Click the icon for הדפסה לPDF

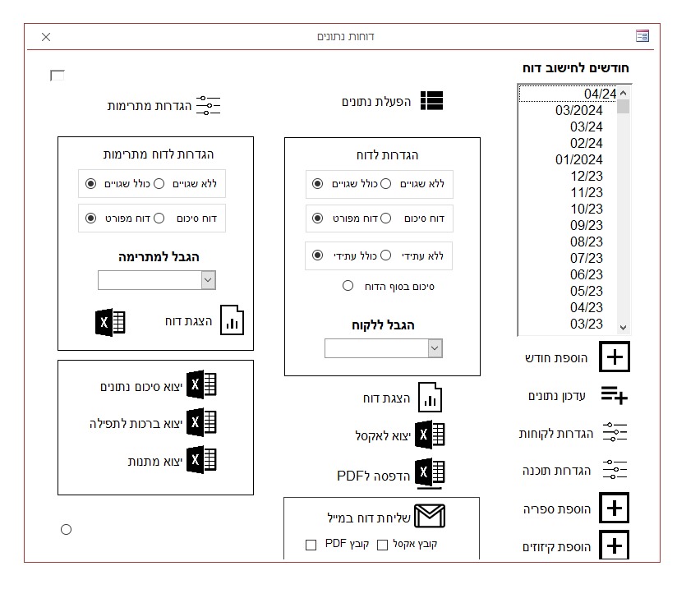(x=430, y=473)
